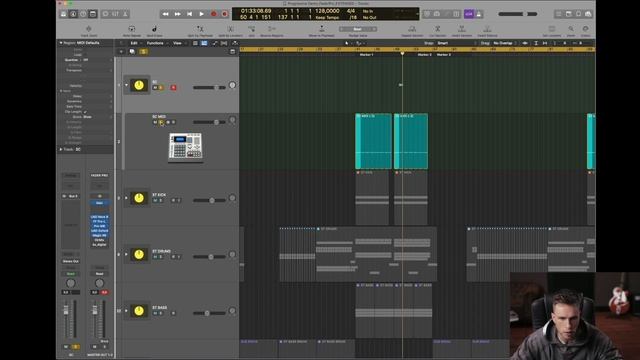Select the first teal MIDI region
Screen dimensions: 640x360
[x=373, y=141]
